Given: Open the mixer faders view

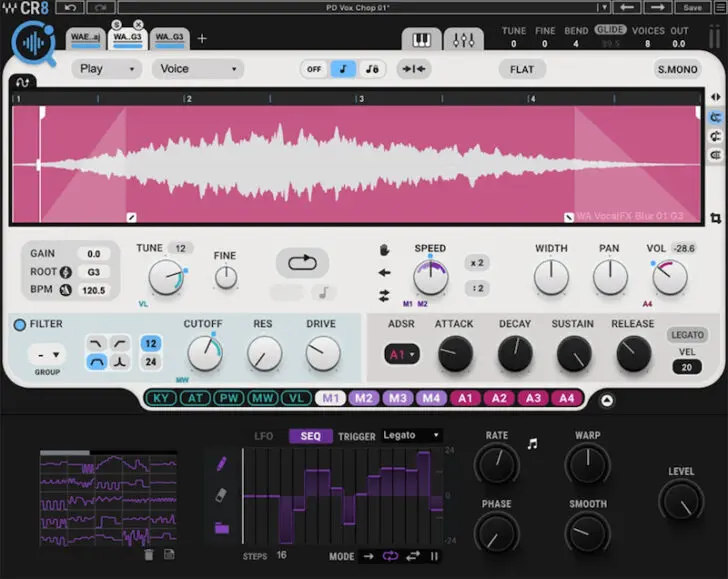Looking at the screenshot, I should [463, 40].
